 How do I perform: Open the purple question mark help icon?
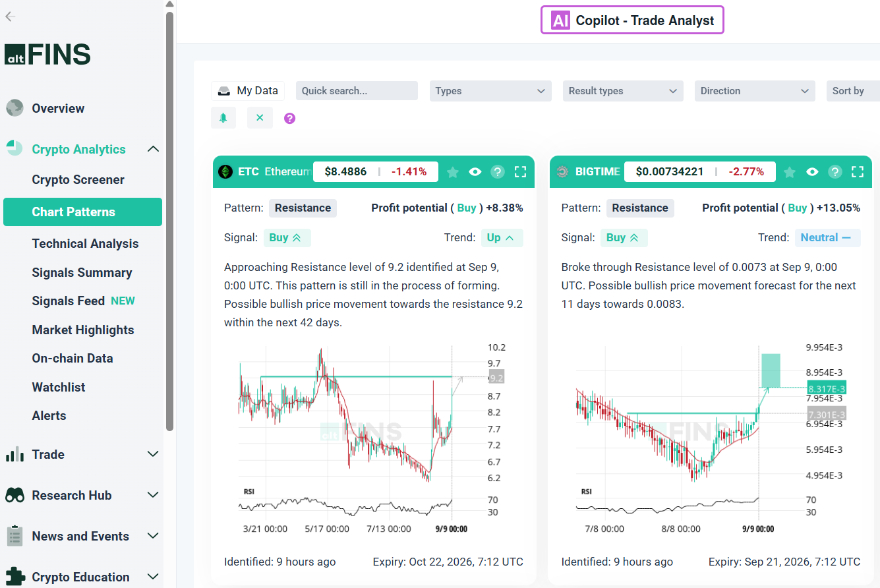[290, 119]
